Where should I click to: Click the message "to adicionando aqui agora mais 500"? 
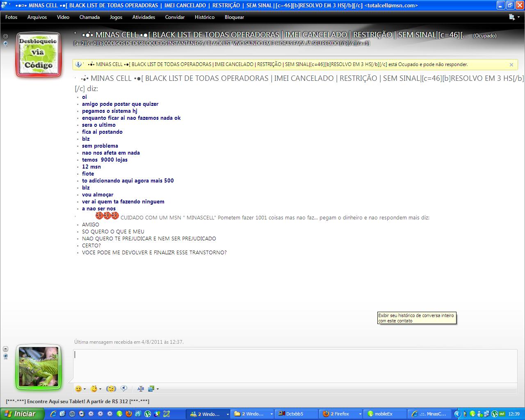(x=128, y=180)
